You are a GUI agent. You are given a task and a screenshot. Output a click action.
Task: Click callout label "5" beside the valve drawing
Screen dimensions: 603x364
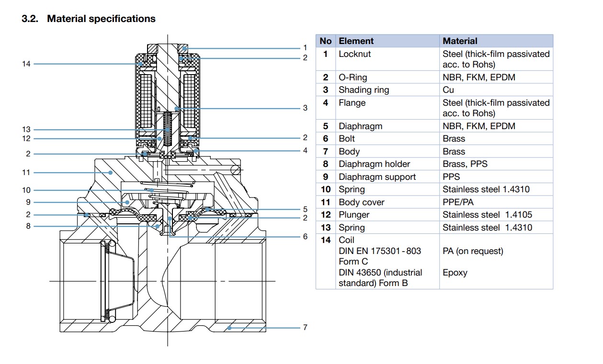click(x=305, y=209)
